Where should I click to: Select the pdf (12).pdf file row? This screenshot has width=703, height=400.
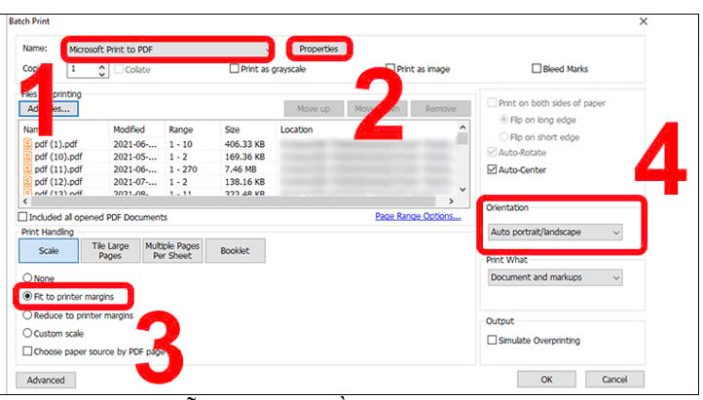(239, 182)
